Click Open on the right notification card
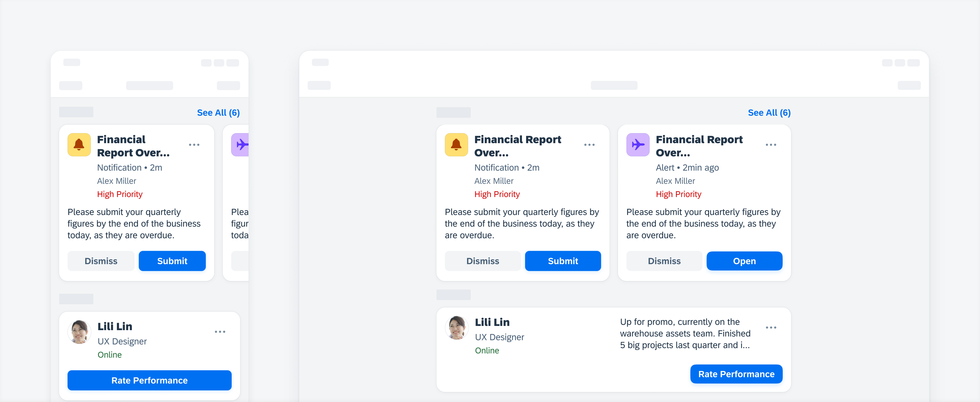Screen dimensions: 980x402 pyautogui.click(x=744, y=261)
